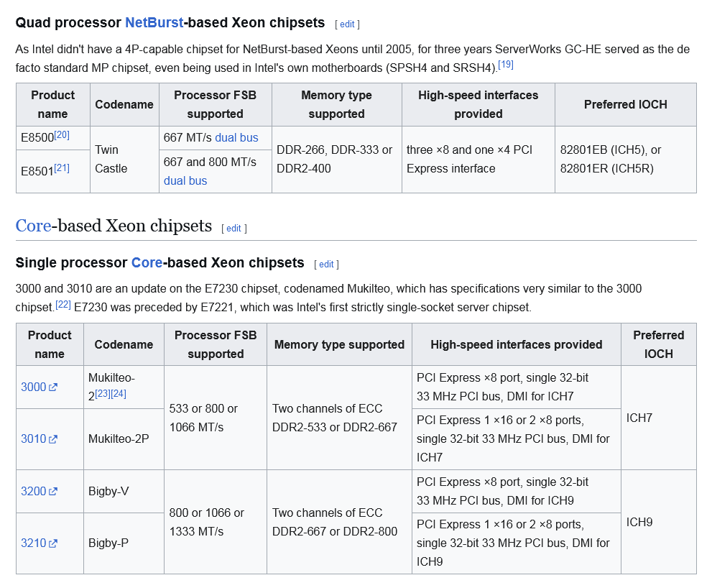Select the Twin Castle codename cell

(124, 160)
